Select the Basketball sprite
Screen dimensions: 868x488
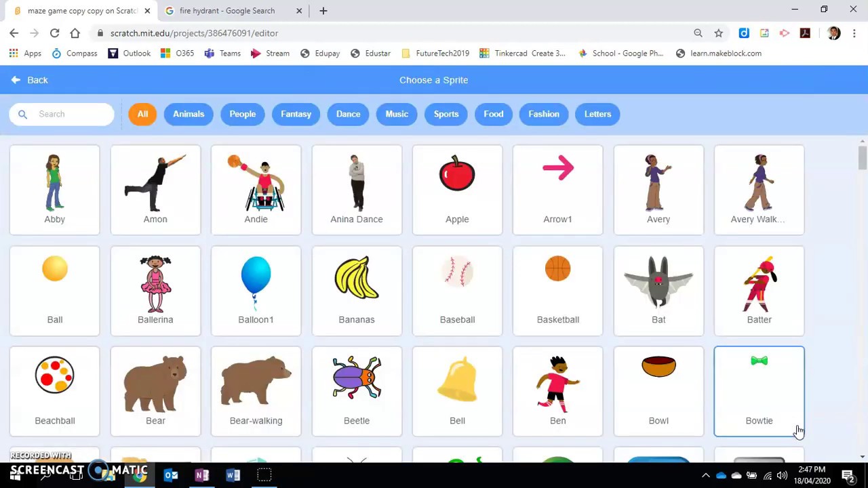557,291
